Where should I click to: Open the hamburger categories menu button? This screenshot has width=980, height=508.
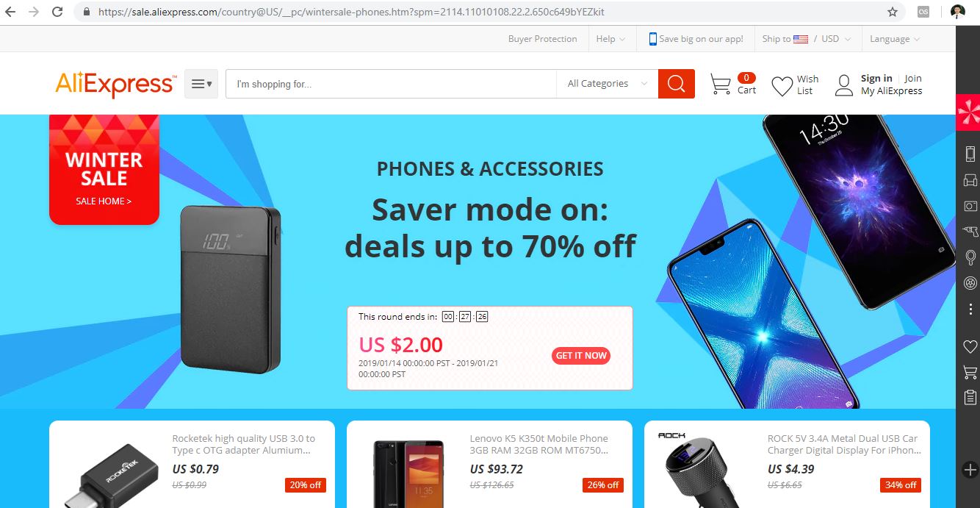[201, 84]
